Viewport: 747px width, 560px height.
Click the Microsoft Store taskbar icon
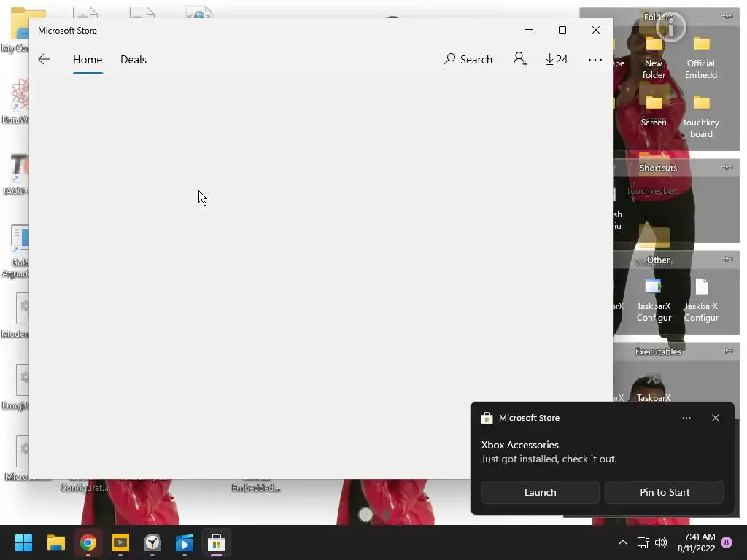click(x=216, y=542)
